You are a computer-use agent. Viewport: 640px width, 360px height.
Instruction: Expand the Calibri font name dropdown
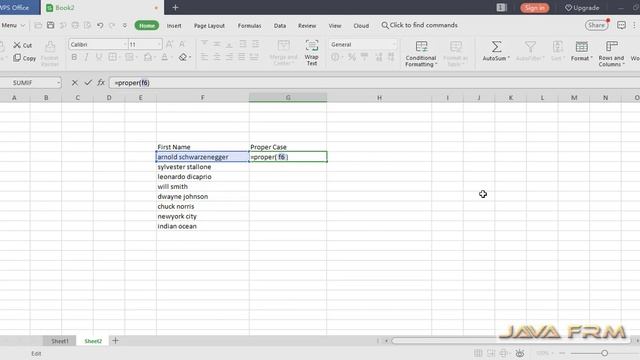tap(125, 44)
